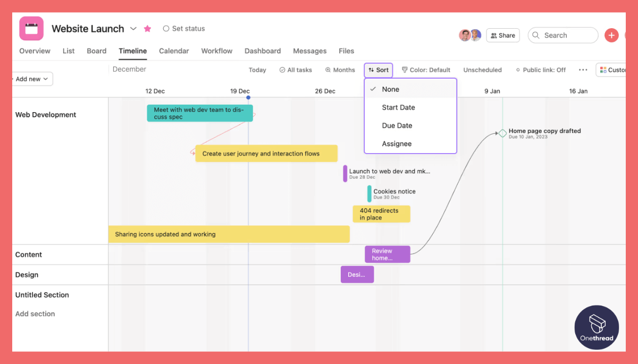Star the Website Launch project
Image resolution: width=638 pixels, height=364 pixels.
click(x=147, y=29)
